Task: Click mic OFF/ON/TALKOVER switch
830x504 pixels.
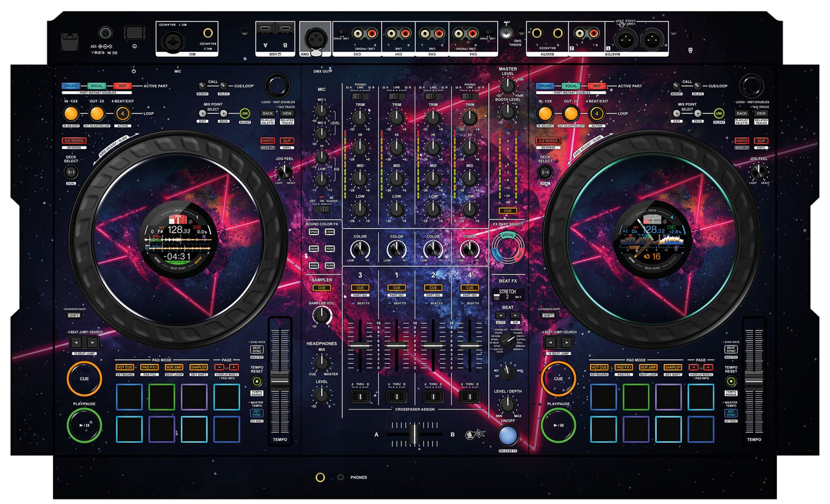Action: pyautogui.click(x=322, y=209)
